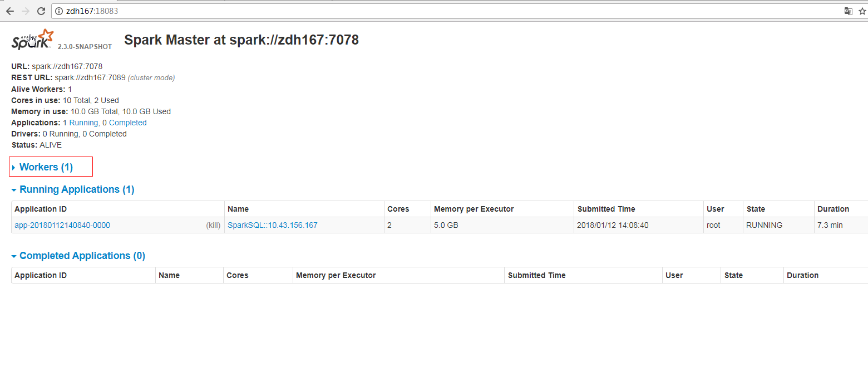Click the Cores in use line
The height and width of the screenshot is (376, 868).
pyautogui.click(x=65, y=100)
